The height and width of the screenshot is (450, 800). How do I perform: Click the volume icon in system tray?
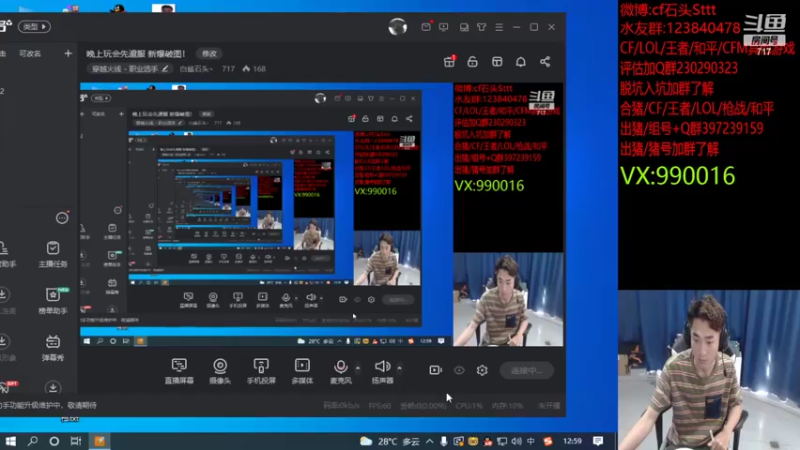point(517,441)
